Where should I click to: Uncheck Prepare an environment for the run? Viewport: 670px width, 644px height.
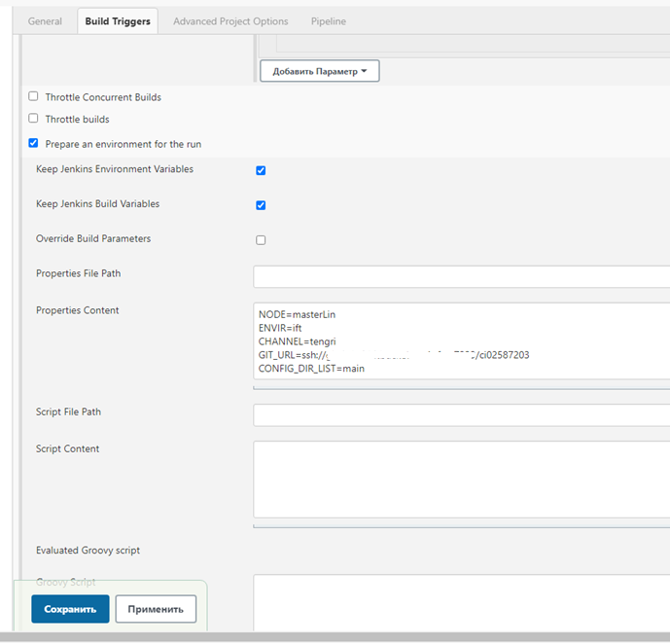point(34,143)
